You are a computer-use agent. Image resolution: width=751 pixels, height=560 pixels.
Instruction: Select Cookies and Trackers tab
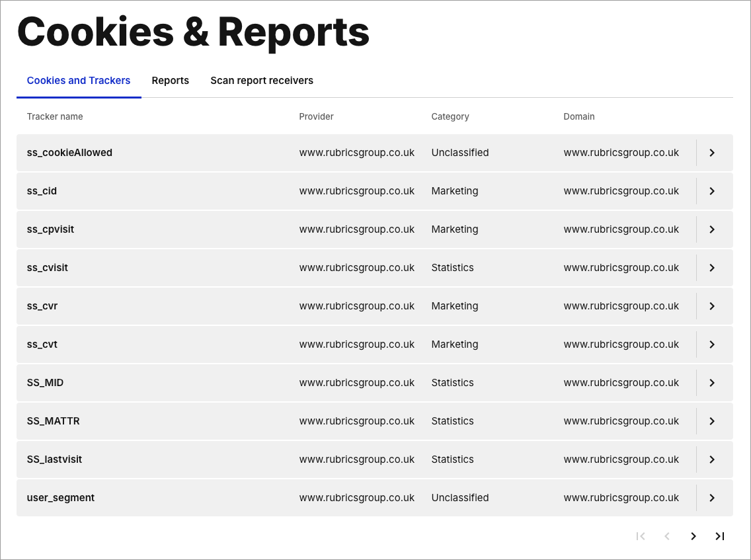coord(79,81)
